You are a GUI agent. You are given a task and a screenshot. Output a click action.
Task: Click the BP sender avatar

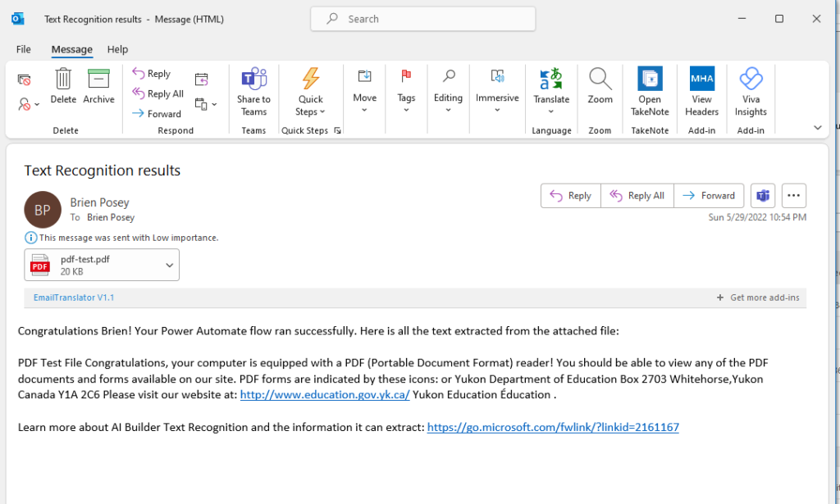[43, 210]
